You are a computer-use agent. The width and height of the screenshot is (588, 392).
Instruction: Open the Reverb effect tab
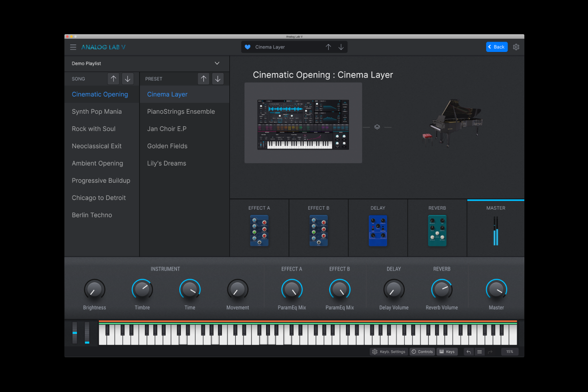click(x=437, y=228)
